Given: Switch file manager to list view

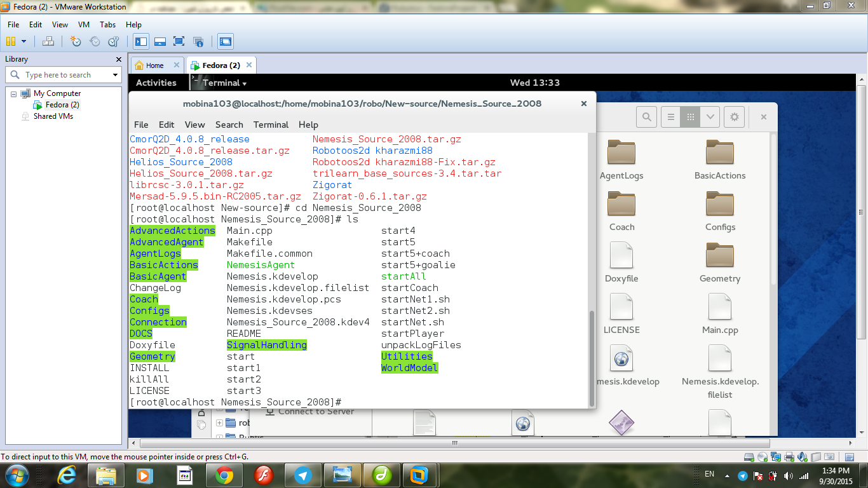Looking at the screenshot, I should pyautogui.click(x=670, y=117).
